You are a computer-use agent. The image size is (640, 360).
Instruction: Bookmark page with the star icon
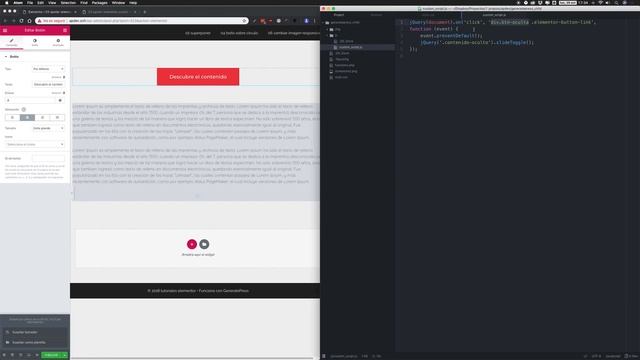coord(244,20)
